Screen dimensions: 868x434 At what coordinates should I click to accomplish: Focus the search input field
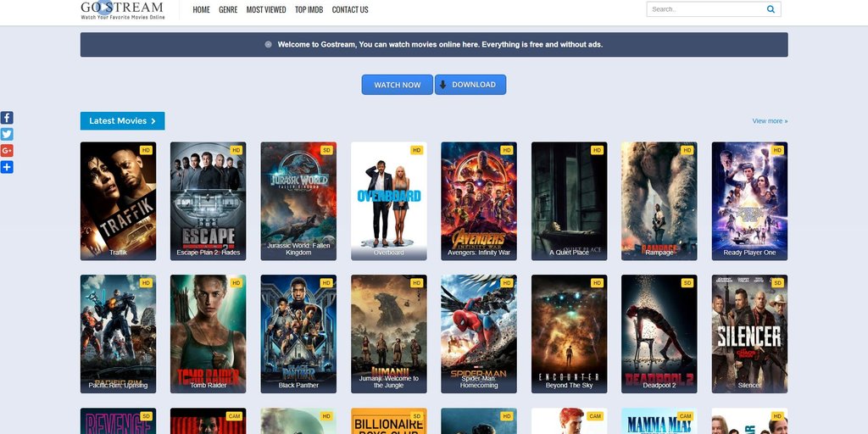click(x=704, y=9)
